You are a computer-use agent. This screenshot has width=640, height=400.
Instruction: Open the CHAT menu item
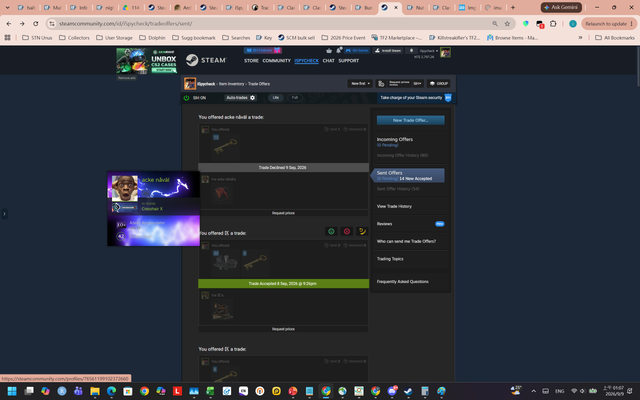click(329, 61)
